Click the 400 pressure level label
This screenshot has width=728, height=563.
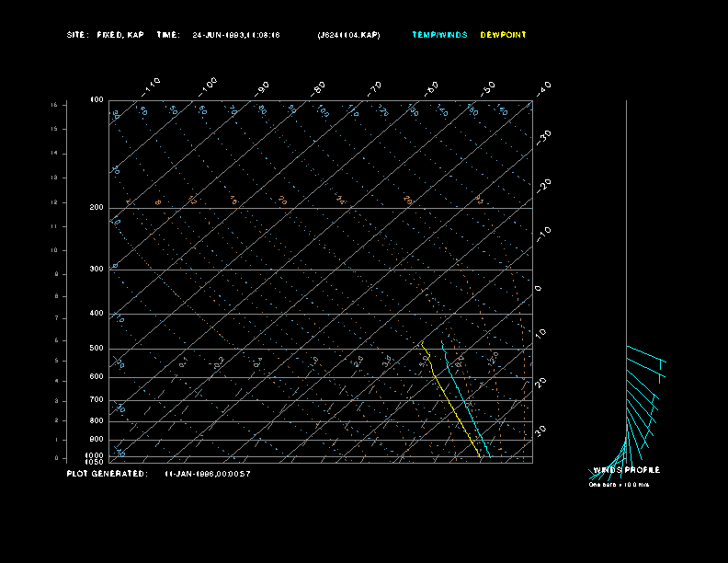point(96,314)
